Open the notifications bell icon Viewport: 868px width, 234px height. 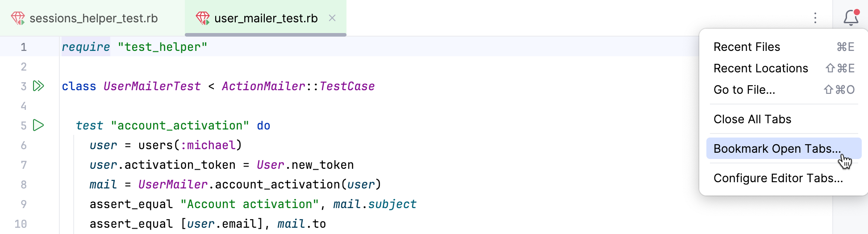[x=851, y=18]
